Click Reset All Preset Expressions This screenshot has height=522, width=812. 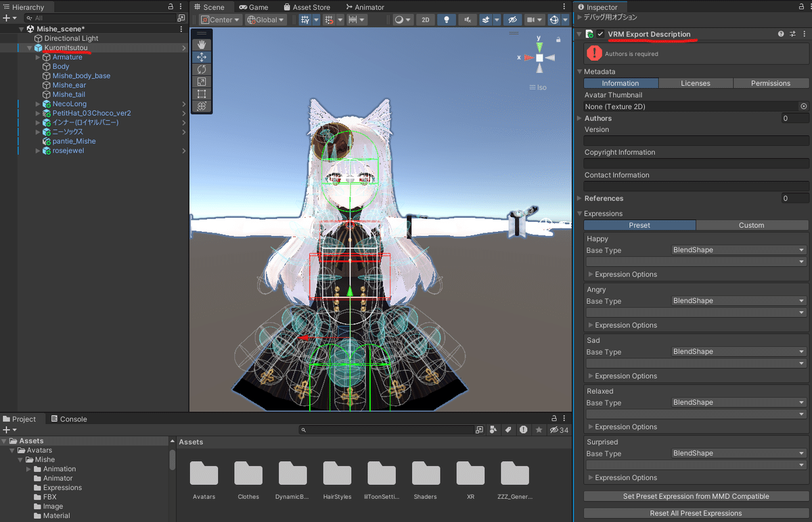[696, 513]
